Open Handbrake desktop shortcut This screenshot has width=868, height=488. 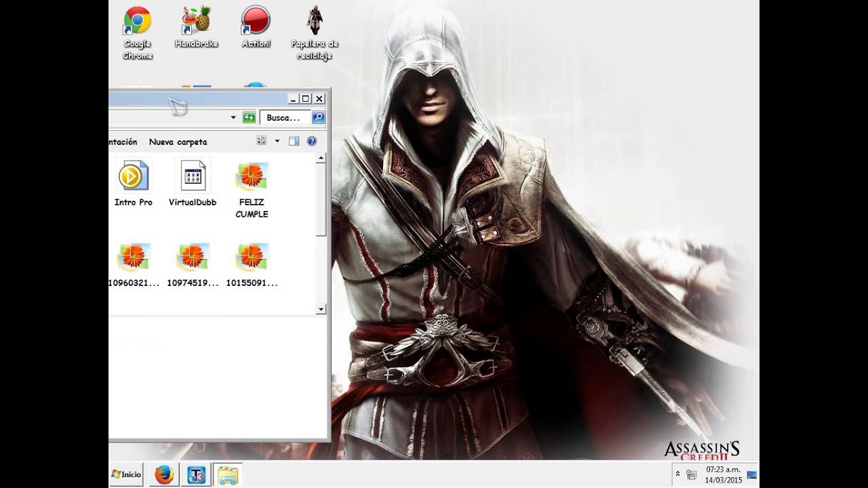click(x=196, y=27)
